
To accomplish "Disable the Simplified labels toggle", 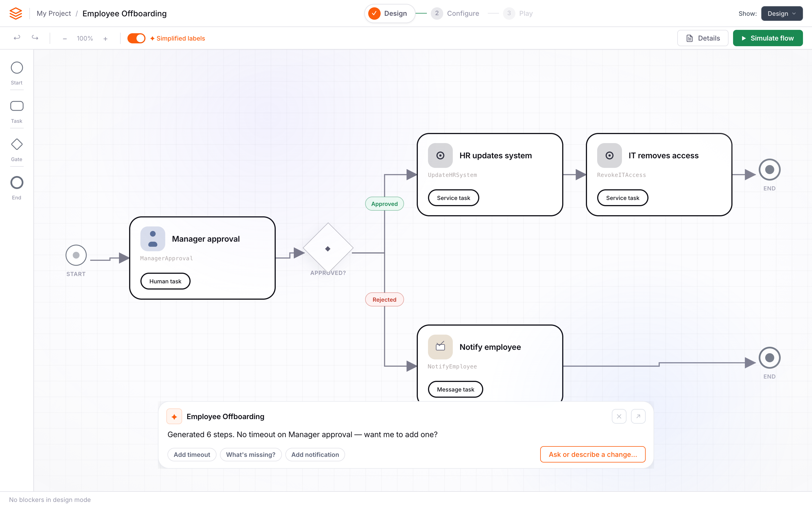I will coord(136,38).
